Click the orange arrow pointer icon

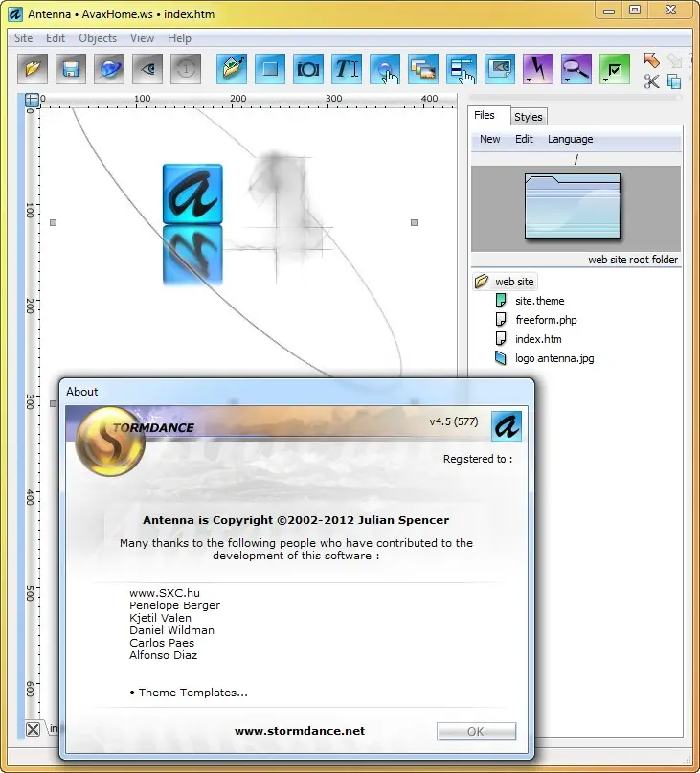pyautogui.click(x=652, y=60)
